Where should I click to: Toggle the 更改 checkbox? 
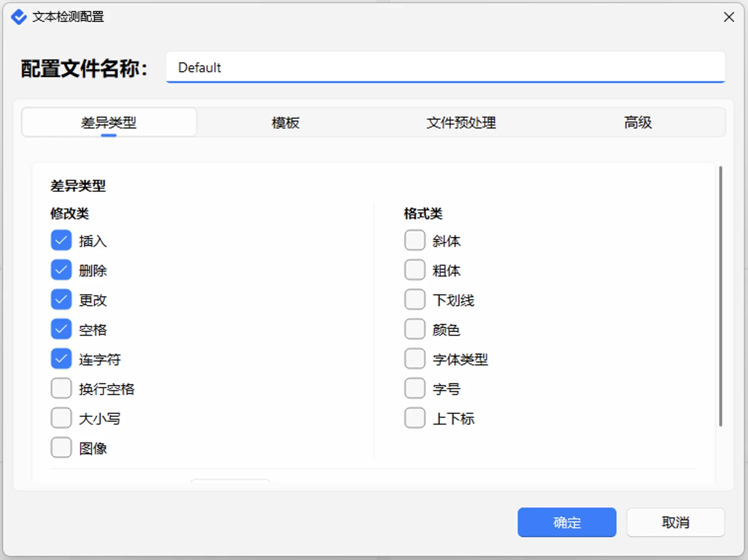(61, 300)
